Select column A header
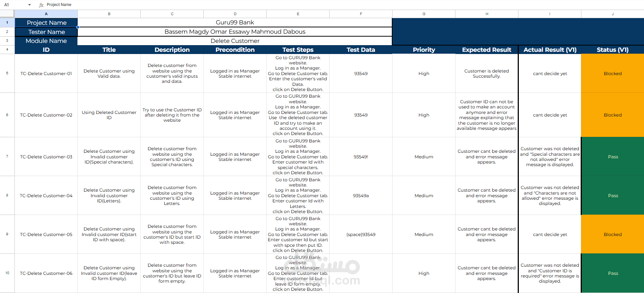The width and height of the screenshot is (644, 293). pyautogui.click(x=46, y=14)
